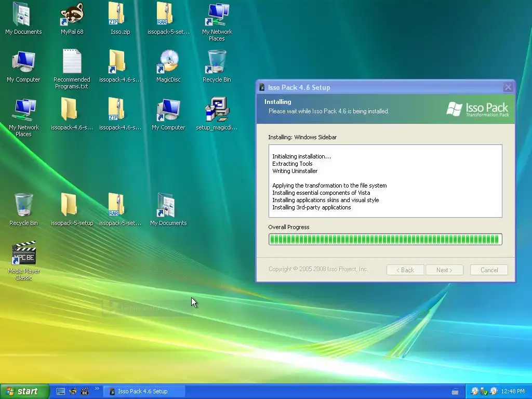Select My Network Places icon without shortcut arrow
Screen dimensions: 532x399
coord(24,117)
